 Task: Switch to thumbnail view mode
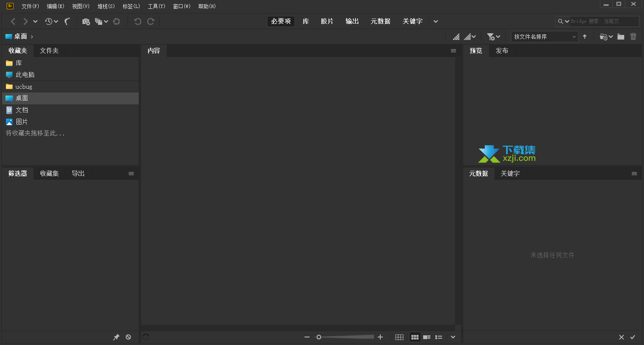click(415, 337)
